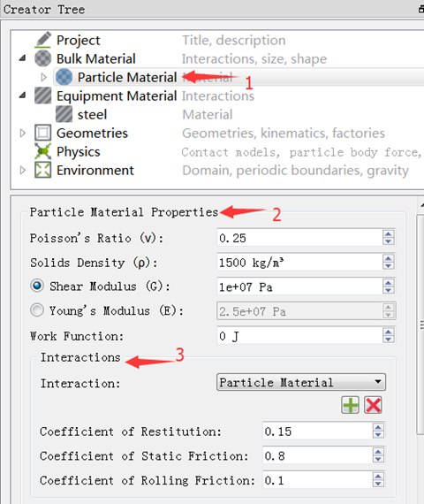Screen dimensions: 424x504
Task: Click the 'Domain, periodic boundaries, gravity' description
Action: (x=295, y=171)
